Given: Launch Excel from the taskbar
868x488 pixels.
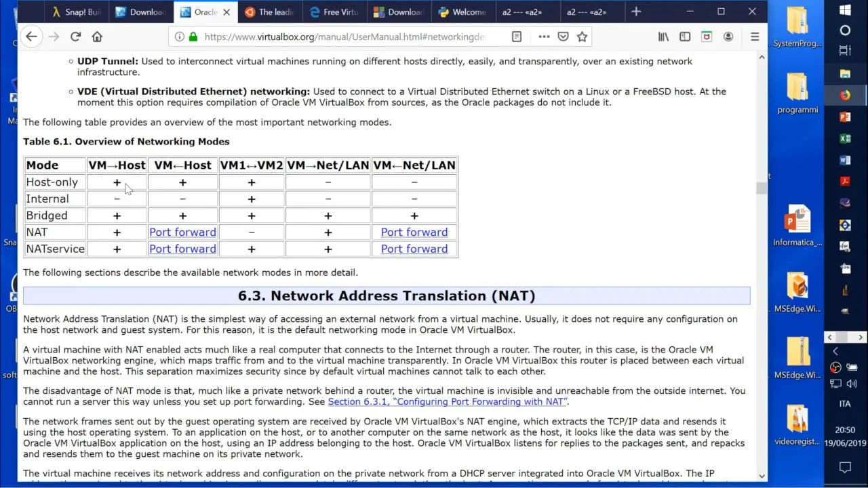Looking at the screenshot, I should coord(845,139).
